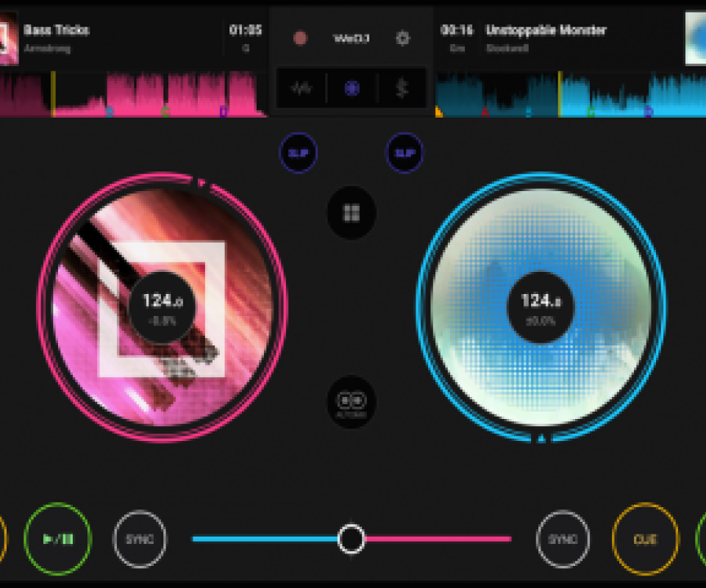This screenshot has width=706, height=588.
Task: Click the artist name under Bass Tricks
Action: pyautogui.click(x=47, y=48)
